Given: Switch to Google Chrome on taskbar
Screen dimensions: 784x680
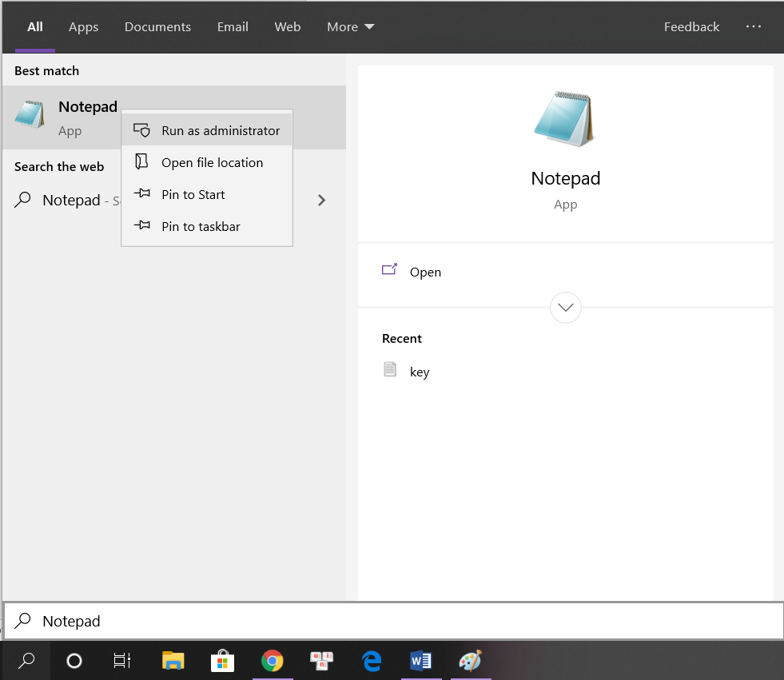Looking at the screenshot, I should pyautogui.click(x=273, y=661).
